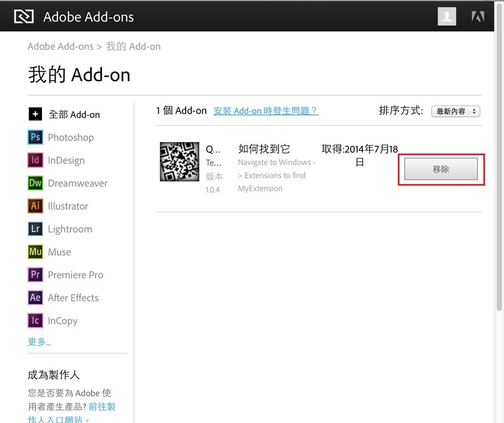The width and height of the screenshot is (504, 423).
Task: Click the 移除 remove button
Action: coord(441,169)
